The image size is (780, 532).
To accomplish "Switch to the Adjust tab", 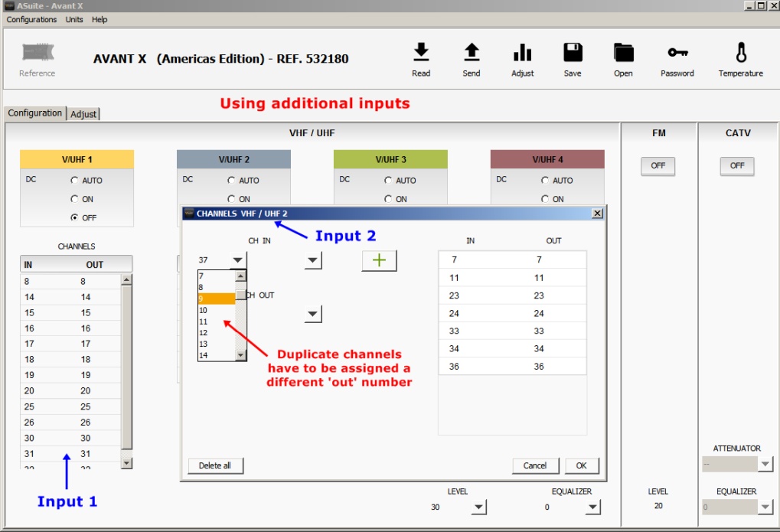I will coord(83,114).
